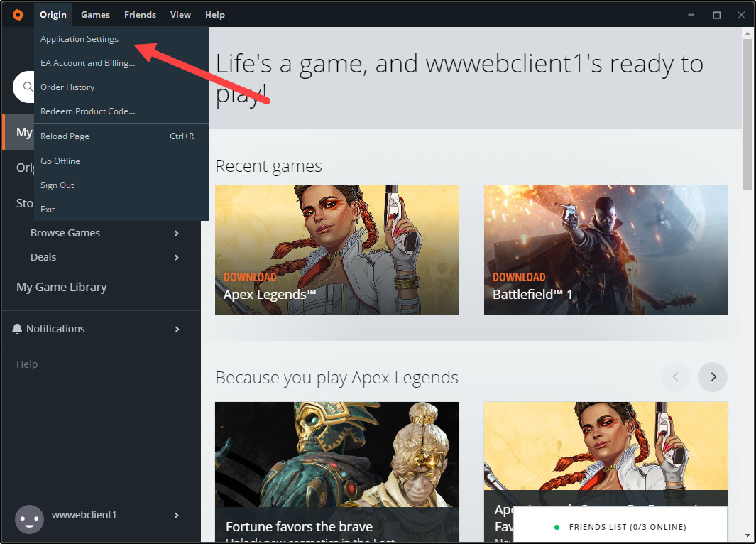Click the wwwebclient1 avatar icon
The height and width of the screenshot is (544, 756).
pyautogui.click(x=29, y=519)
